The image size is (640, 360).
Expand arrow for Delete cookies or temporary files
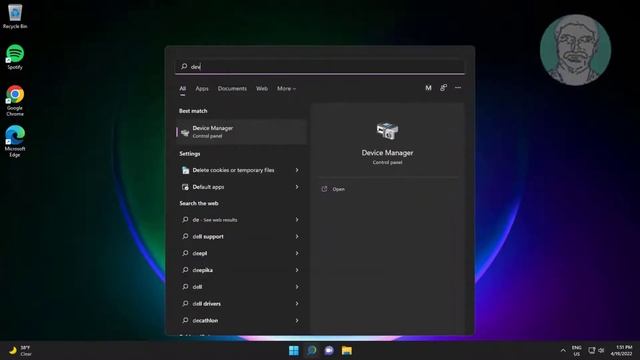pyautogui.click(x=297, y=170)
